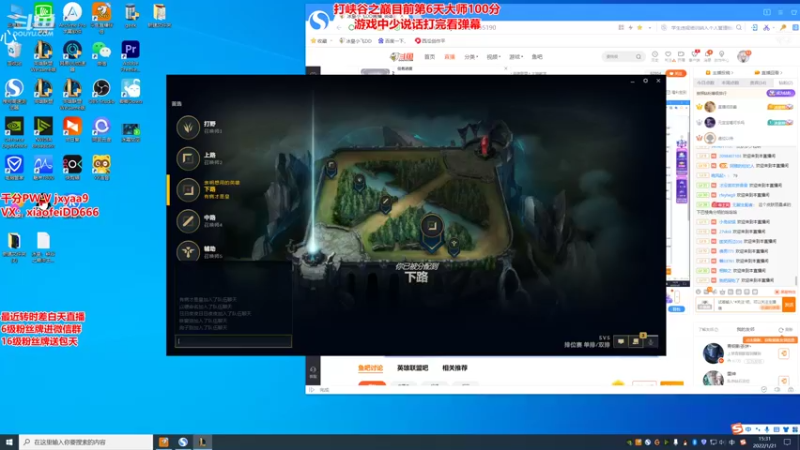Click the Douyu search magnifier icon
This screenshot has height=450, width=800.
click(x=638, y=57)
